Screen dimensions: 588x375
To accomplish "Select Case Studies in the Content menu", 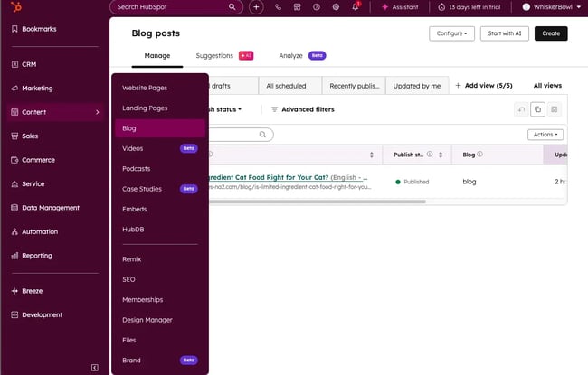I will 160,189.
